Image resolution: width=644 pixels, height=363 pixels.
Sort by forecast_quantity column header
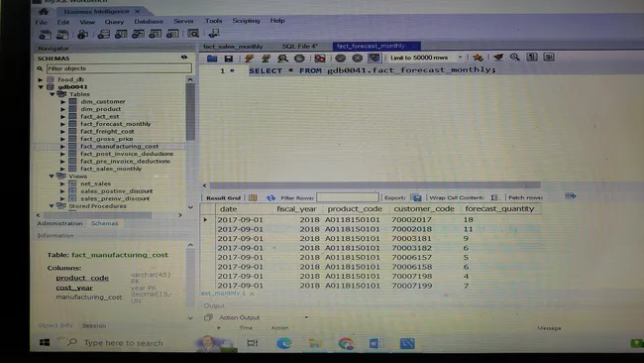[x=499, y=209]
